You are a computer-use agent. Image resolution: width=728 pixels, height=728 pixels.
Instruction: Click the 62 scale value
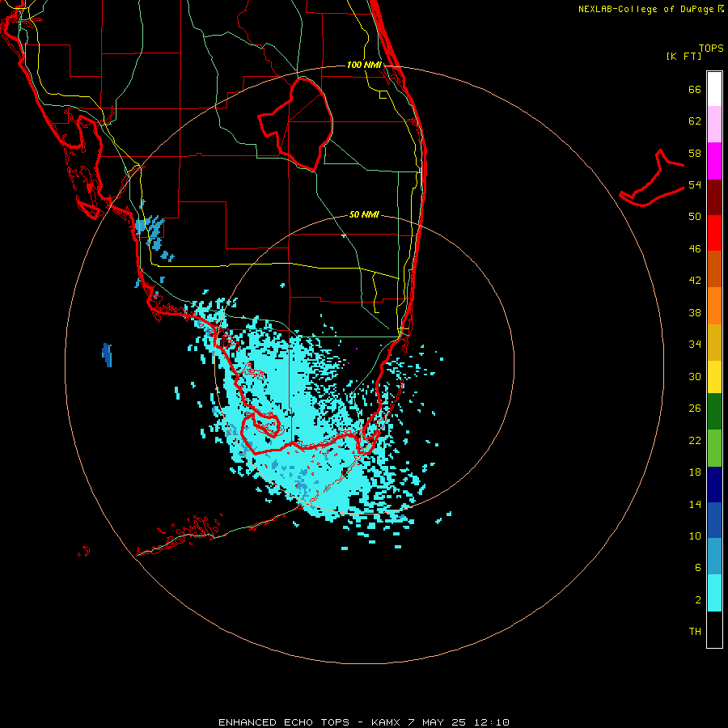[695, 121]
